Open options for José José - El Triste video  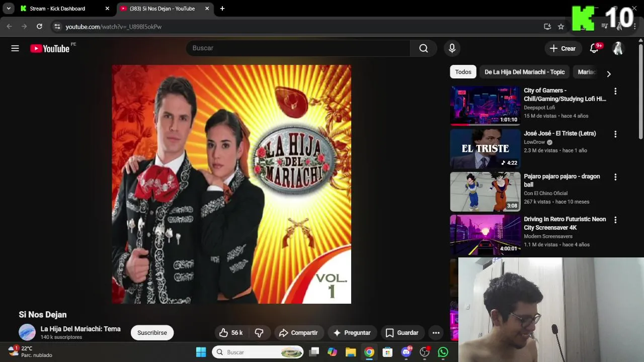[615, 134]
